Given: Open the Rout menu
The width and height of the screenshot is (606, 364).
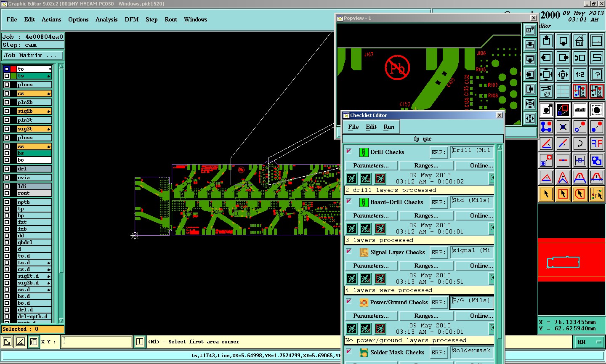Looking at the screenshot, I should [x=171, y=19].
